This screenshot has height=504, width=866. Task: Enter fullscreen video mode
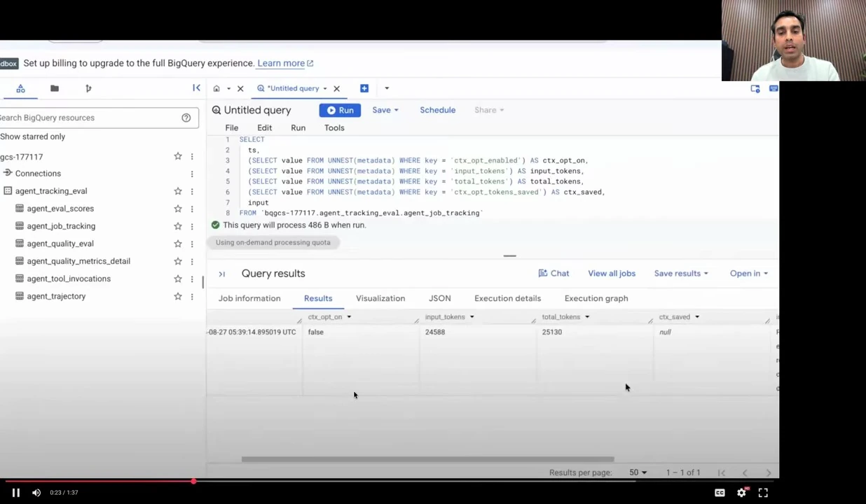tap(763, 493)
